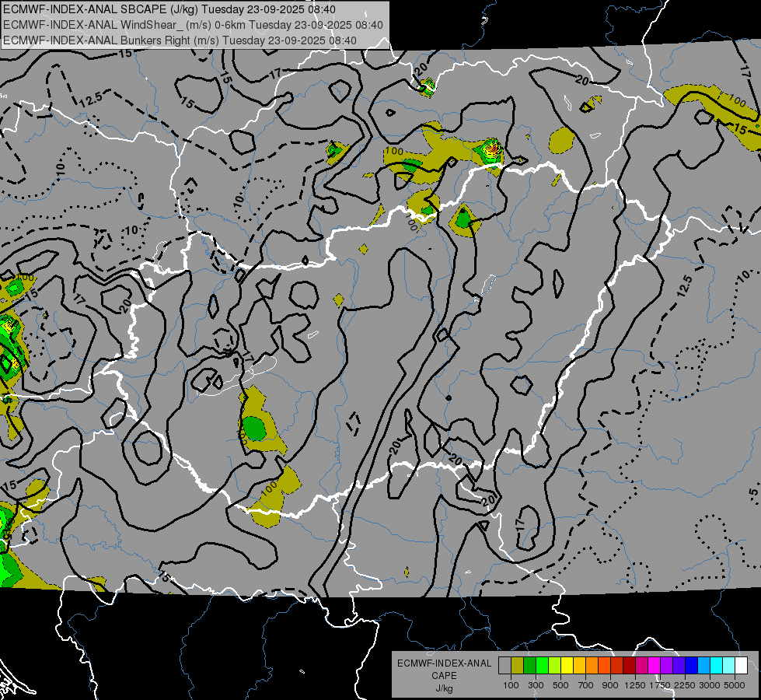Click the CAPE word in the legend box

pos(444,676)
